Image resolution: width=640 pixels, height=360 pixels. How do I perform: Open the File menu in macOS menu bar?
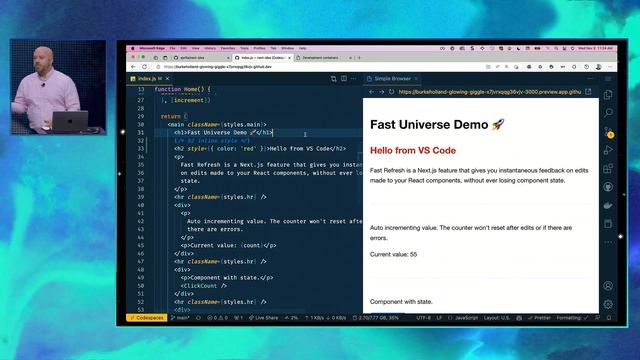point(172,48)
